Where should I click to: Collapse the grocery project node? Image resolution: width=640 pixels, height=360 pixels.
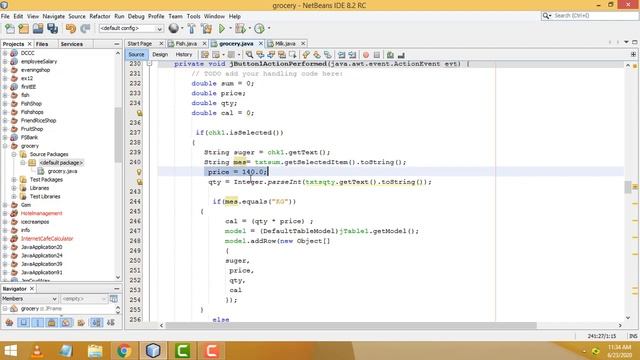(x=5, y=146)
